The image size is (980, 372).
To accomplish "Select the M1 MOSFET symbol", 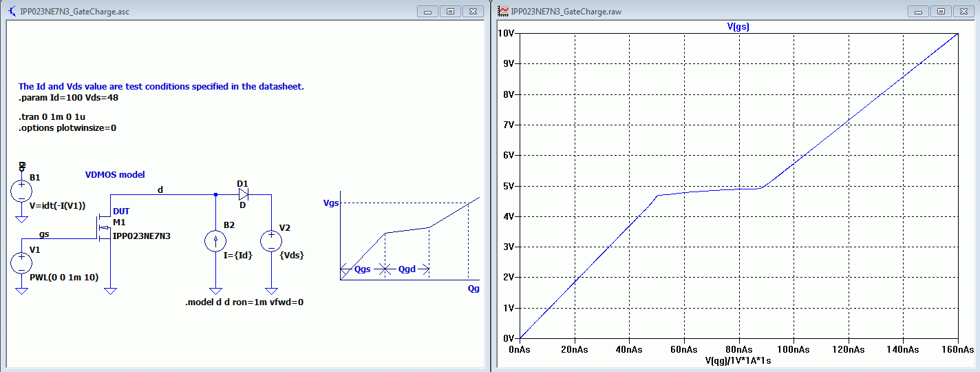I will (104, 228).
